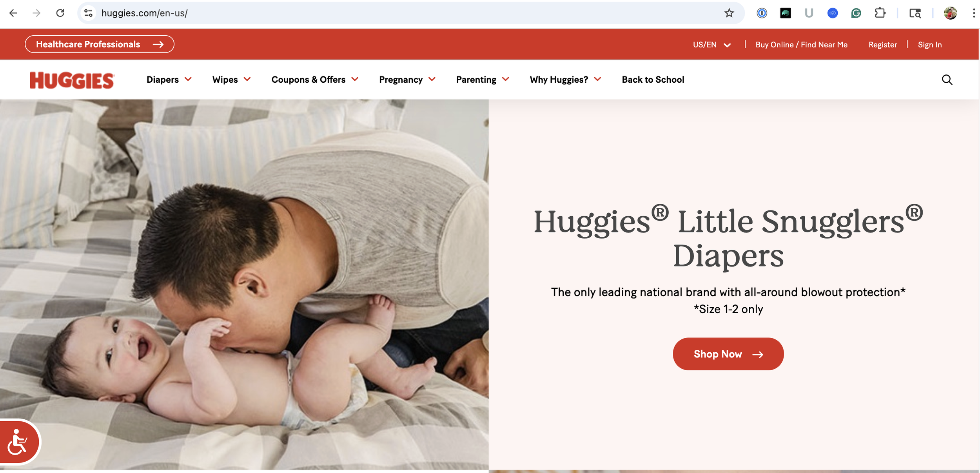The width and height of the screenshot is (980, 473).
Task: Click the Shop Now button
Action: 728,354
